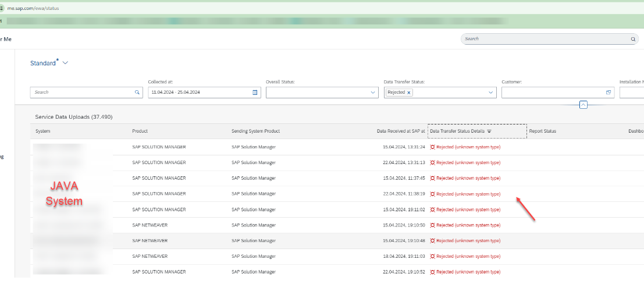
Task: Open the Standard view variant dropdown
Action: (x=65, y=63)
